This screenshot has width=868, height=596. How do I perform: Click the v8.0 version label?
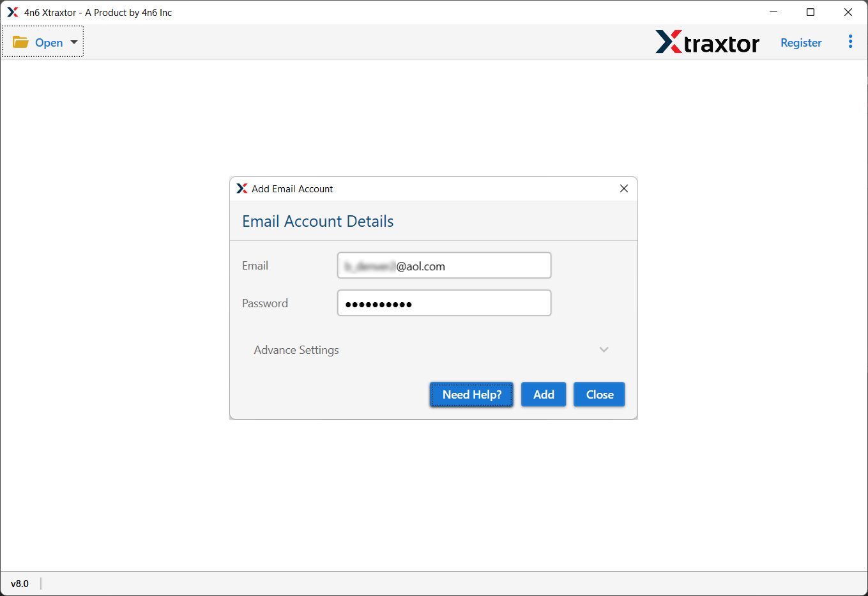[x=20, y=583]
